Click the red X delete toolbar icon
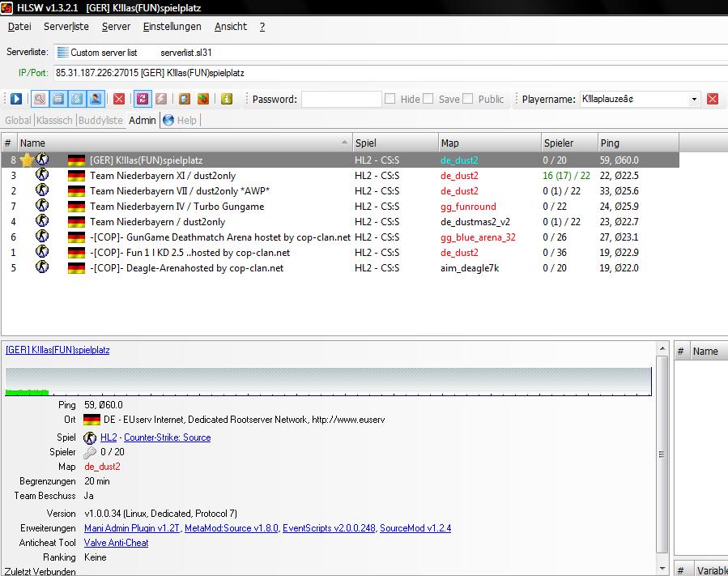 (x=119, y=99)
